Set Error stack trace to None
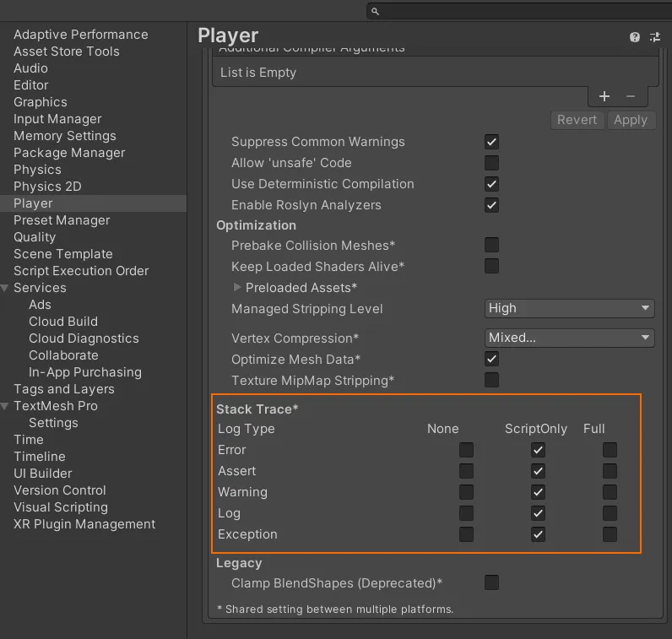Viewport: 672px width, 639px height. click(x=466, y=450)
